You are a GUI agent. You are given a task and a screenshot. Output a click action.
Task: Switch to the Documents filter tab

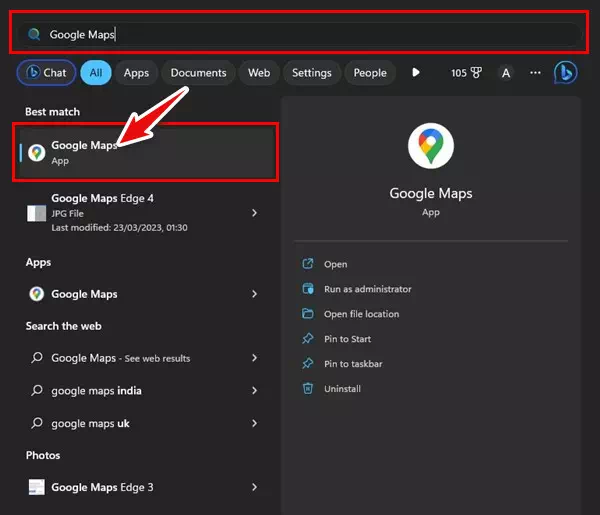pyautogui.click(x=198, y=73)
